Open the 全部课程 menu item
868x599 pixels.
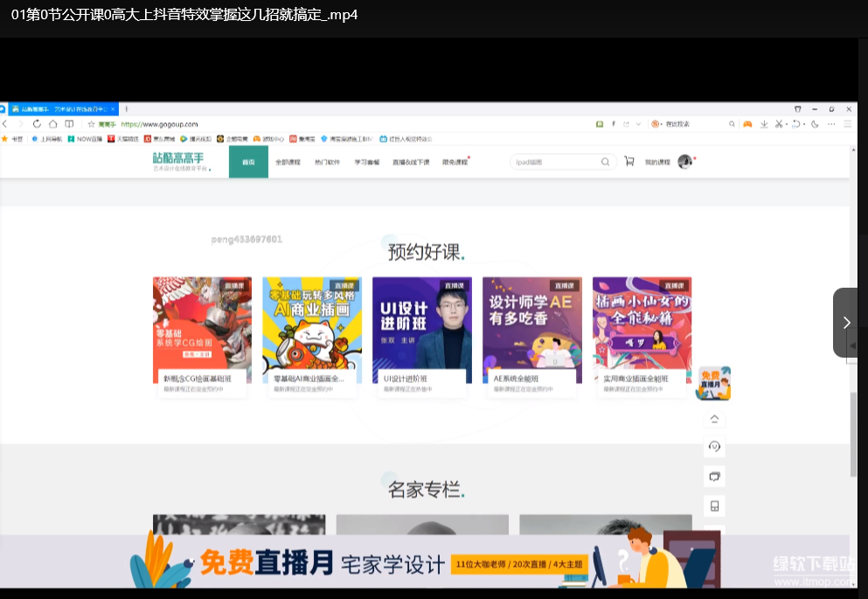[x=288, y=162]
